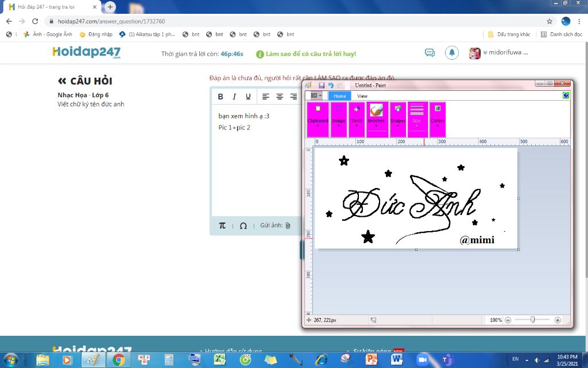Click the Paint application icon in title bar
The width and height of the screenshot is (588, 368).
[308, 85]
